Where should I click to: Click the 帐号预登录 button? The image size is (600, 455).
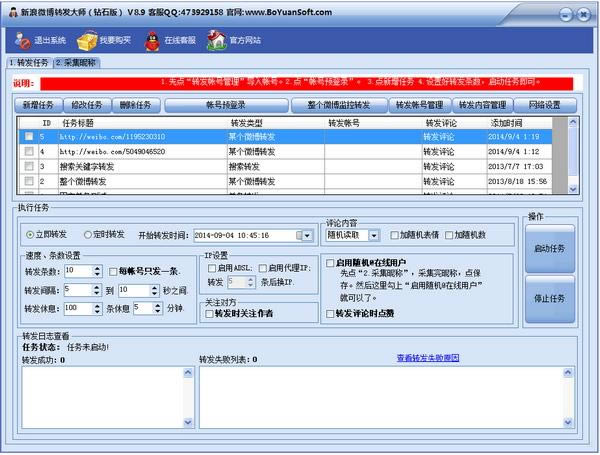(x=226, y=105)
